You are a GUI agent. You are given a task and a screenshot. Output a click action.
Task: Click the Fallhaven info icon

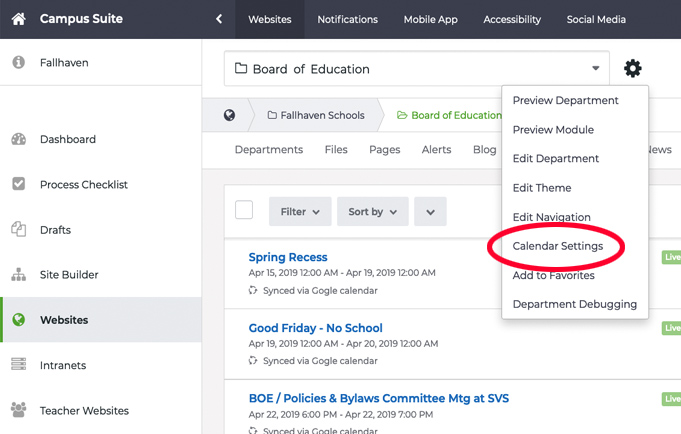pos(18,63)
